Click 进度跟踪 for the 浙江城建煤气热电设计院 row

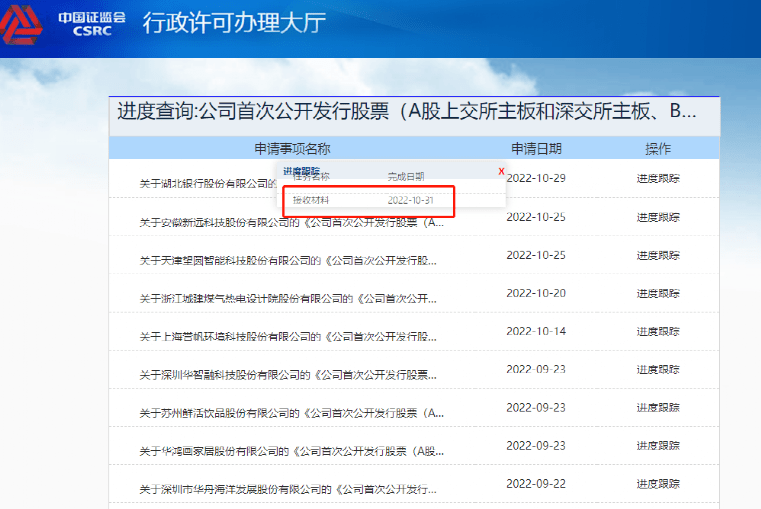(658, 294)
